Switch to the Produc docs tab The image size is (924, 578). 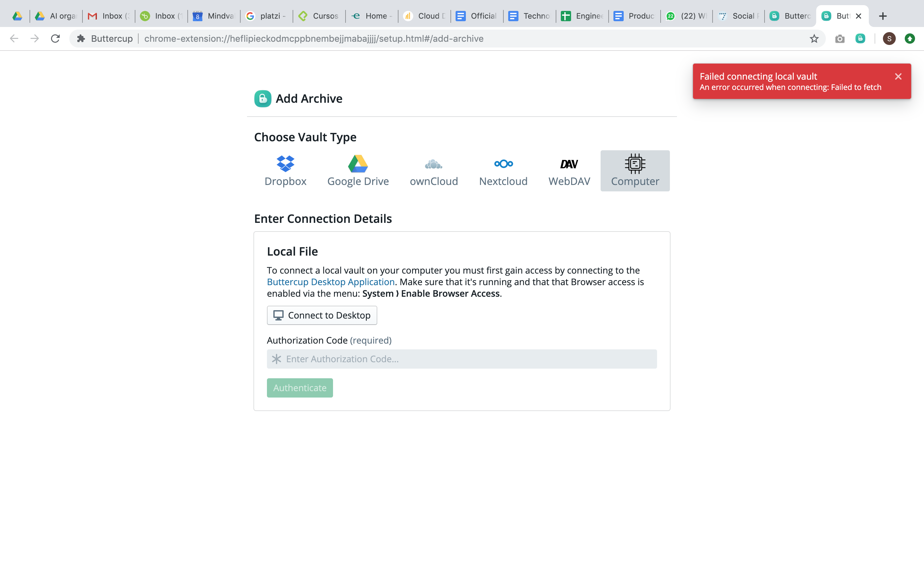tap(635, 16)
